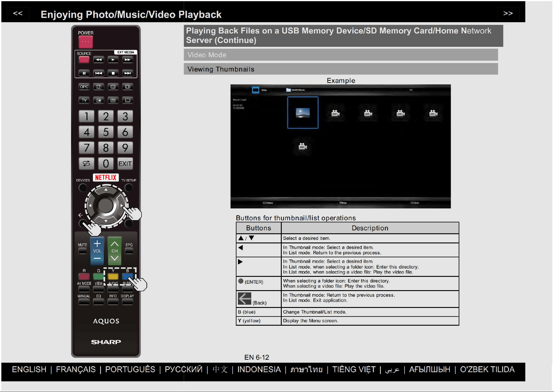Click the Video film icon in example header

pos(255,90)
